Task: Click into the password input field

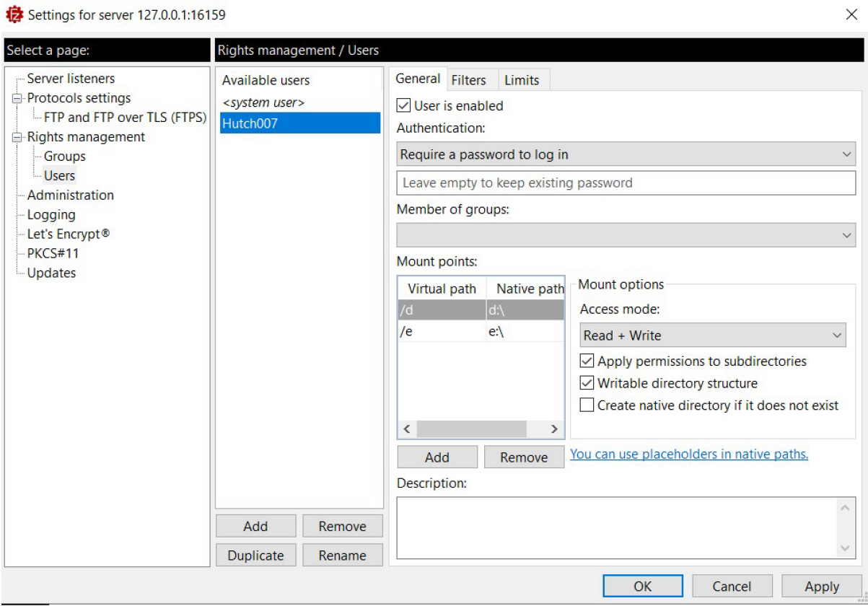Action: (x=626, y=183)
